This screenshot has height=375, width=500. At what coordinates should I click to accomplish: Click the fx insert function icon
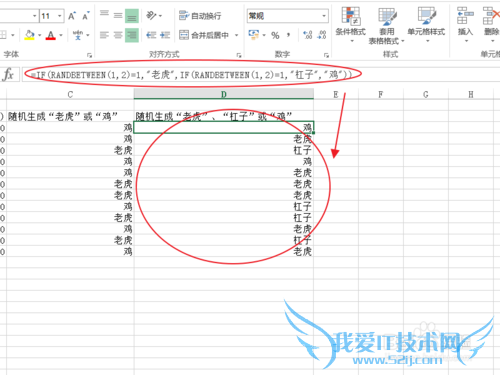[8, 74]
